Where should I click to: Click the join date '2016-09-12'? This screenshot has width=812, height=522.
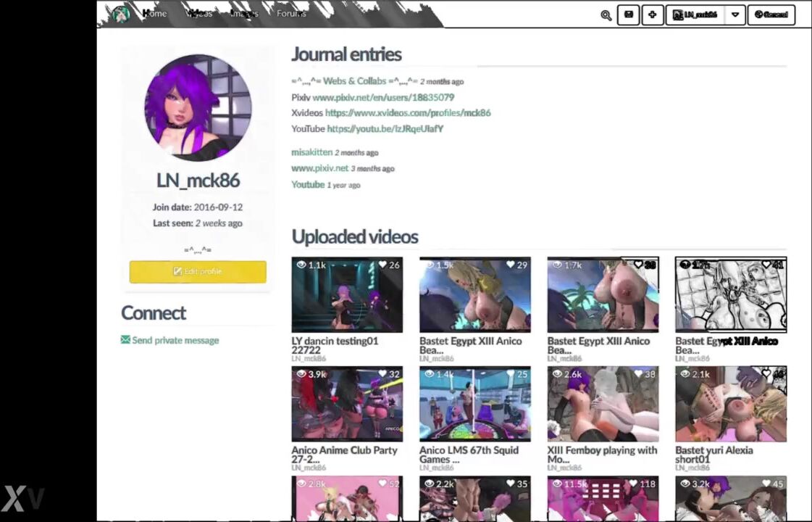tap(218, 207)
